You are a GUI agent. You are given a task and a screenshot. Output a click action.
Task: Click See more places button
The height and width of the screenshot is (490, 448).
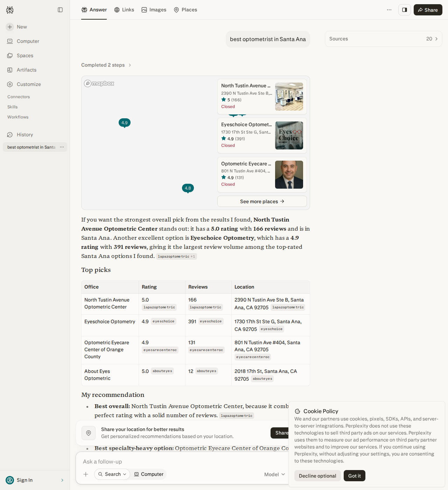[x=262, y=201]
